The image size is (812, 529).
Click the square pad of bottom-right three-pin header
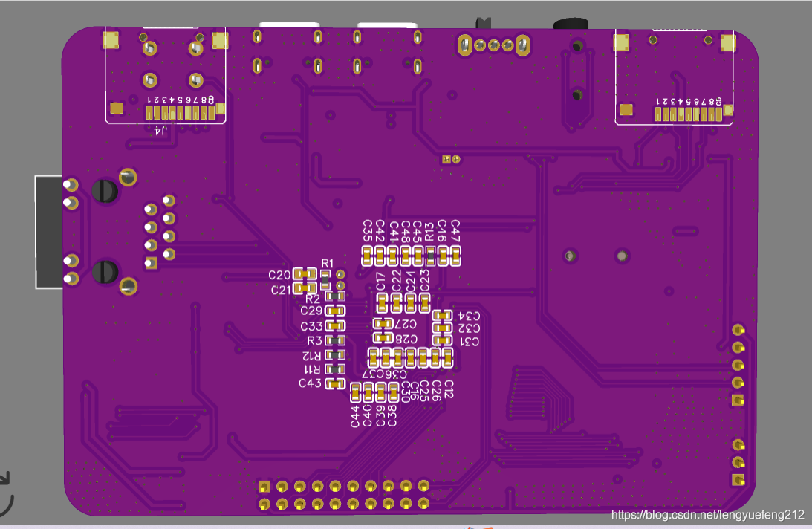tap(738, 480)
